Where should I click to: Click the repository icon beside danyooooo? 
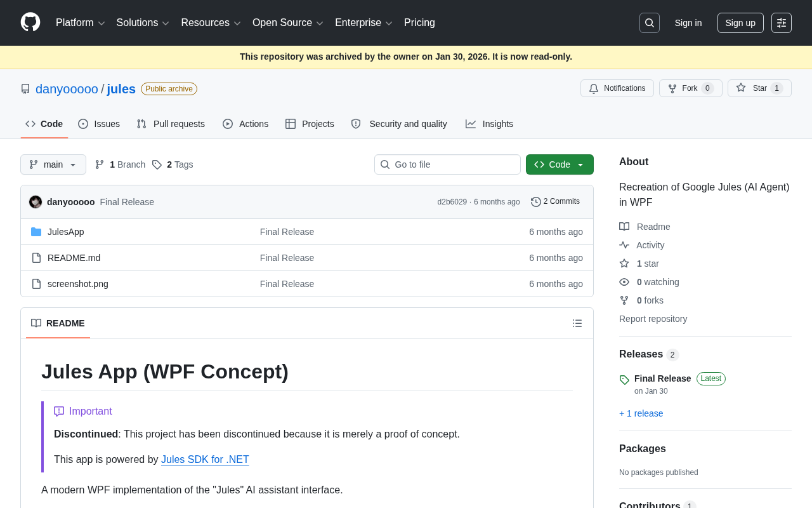tap(25, 89)
